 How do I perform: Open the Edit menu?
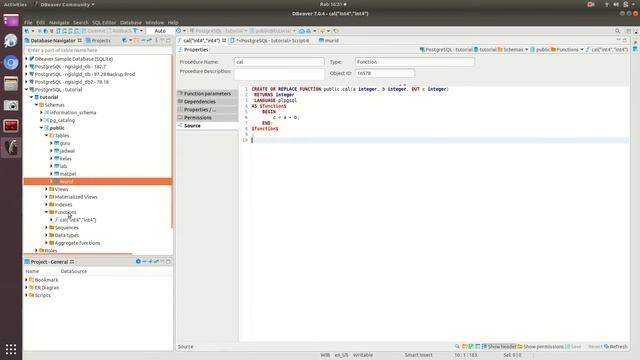click(40, 22)
